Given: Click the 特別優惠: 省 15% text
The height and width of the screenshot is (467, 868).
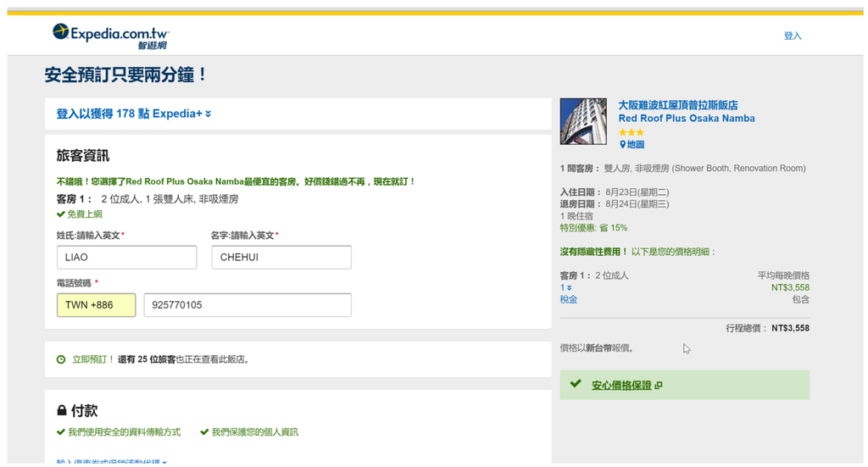Looking at the screenshot, I should click(x=593, y=228).
